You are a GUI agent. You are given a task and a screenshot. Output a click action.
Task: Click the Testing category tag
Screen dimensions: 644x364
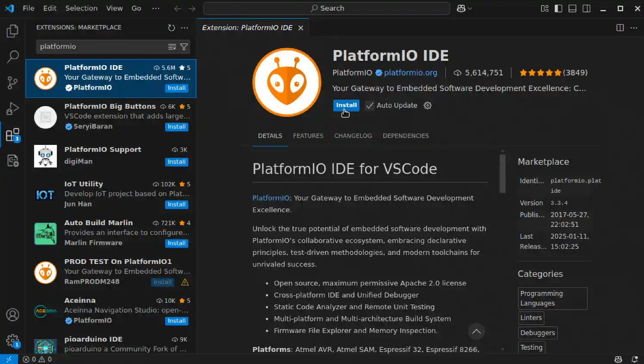[x=531, y=348]
